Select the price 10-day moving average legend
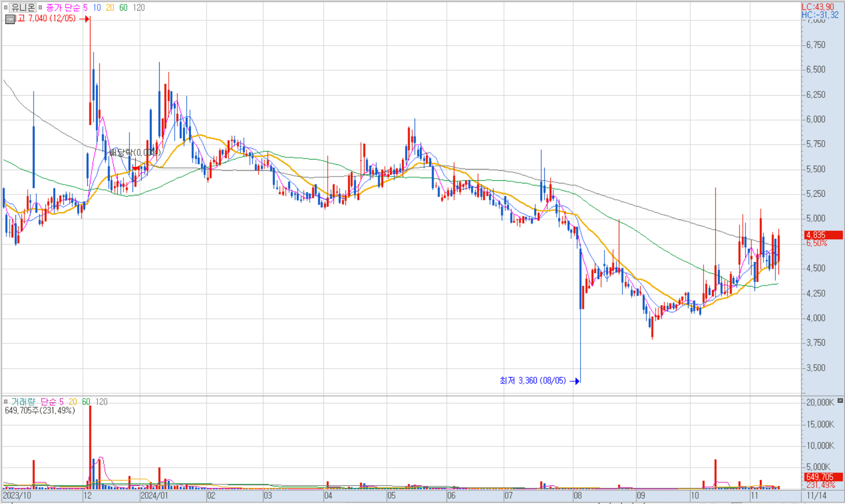 click(97, 7)
